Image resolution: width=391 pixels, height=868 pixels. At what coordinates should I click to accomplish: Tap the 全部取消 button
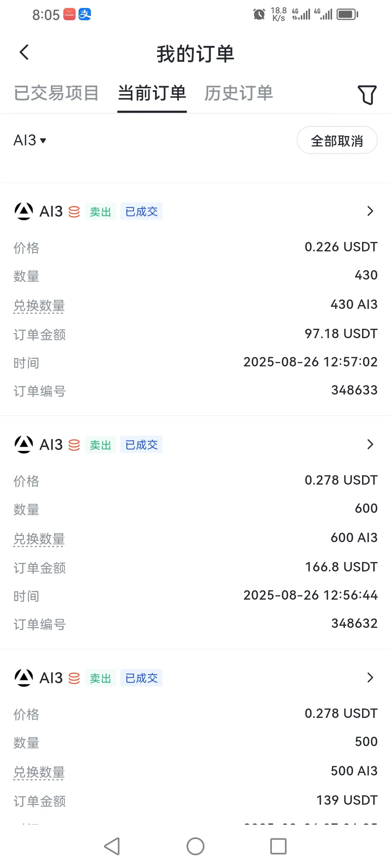click(337, 140)
